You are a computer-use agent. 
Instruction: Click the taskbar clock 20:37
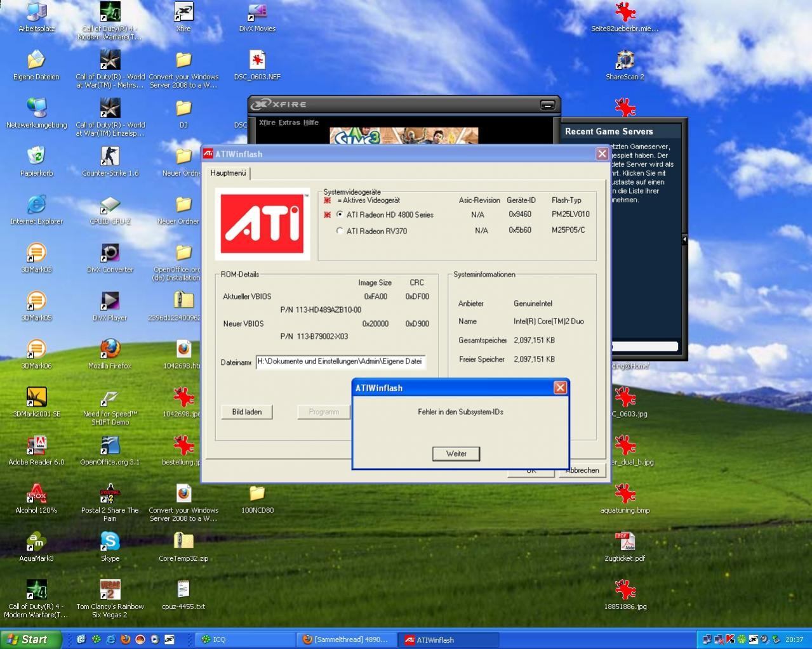[x=794, y=639]
